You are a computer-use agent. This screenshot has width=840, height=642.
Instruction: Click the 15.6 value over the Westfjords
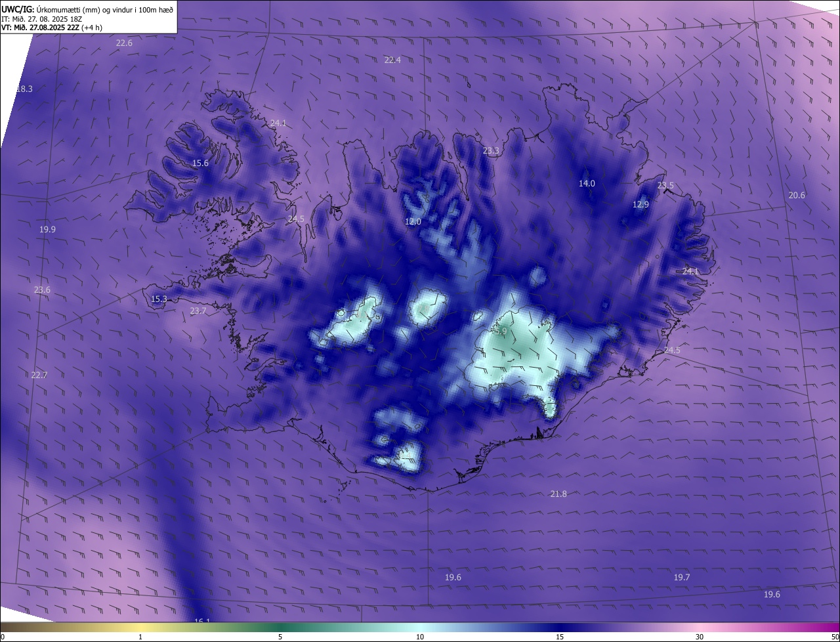[200, 163]
